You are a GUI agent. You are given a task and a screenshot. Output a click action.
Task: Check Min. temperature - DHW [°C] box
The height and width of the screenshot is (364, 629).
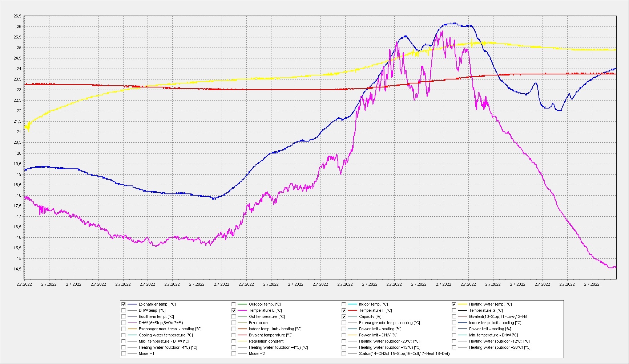pos(454,335)
